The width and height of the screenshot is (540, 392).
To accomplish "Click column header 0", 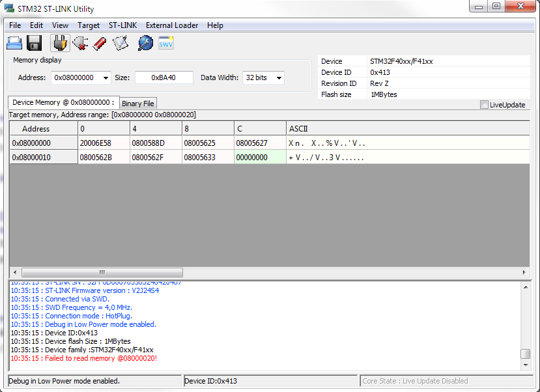I will 104,129.
